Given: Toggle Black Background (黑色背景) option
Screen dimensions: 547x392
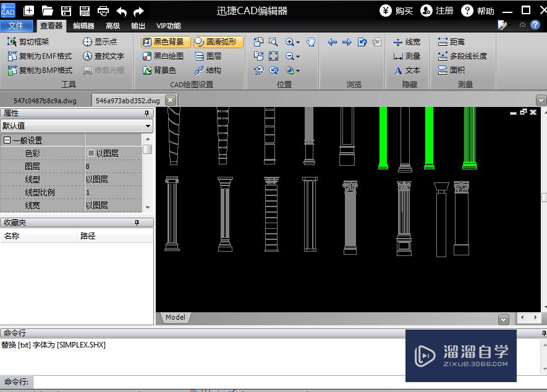Looking at the screenshot, I should pos(166,42).
